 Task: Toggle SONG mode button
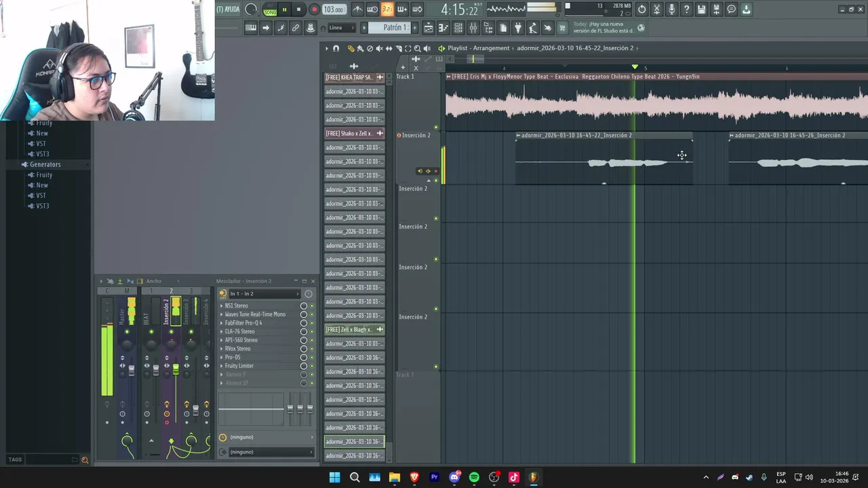270,12
